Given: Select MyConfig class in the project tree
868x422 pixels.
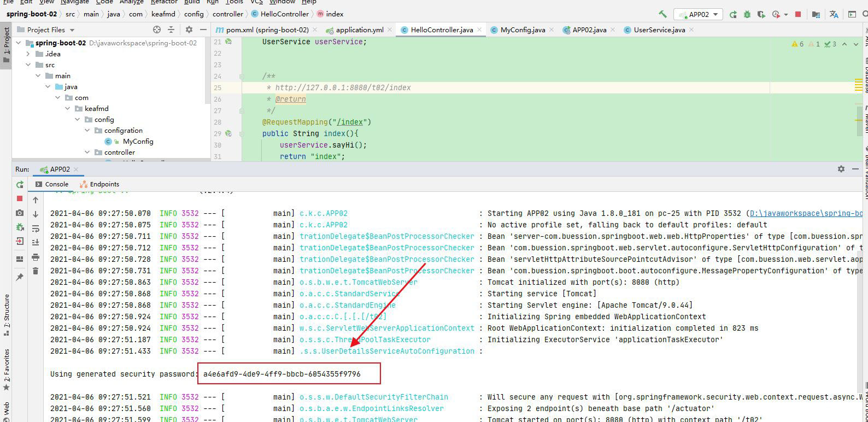Looking at the screenshot, I should tap(138, 142).
